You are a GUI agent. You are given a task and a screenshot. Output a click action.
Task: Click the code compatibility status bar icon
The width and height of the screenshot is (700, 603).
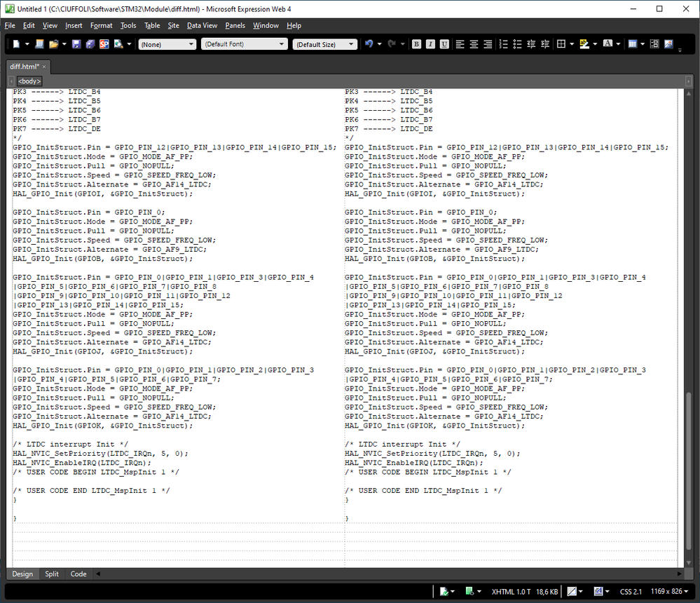pyautogui.click(x=444, y=591)
